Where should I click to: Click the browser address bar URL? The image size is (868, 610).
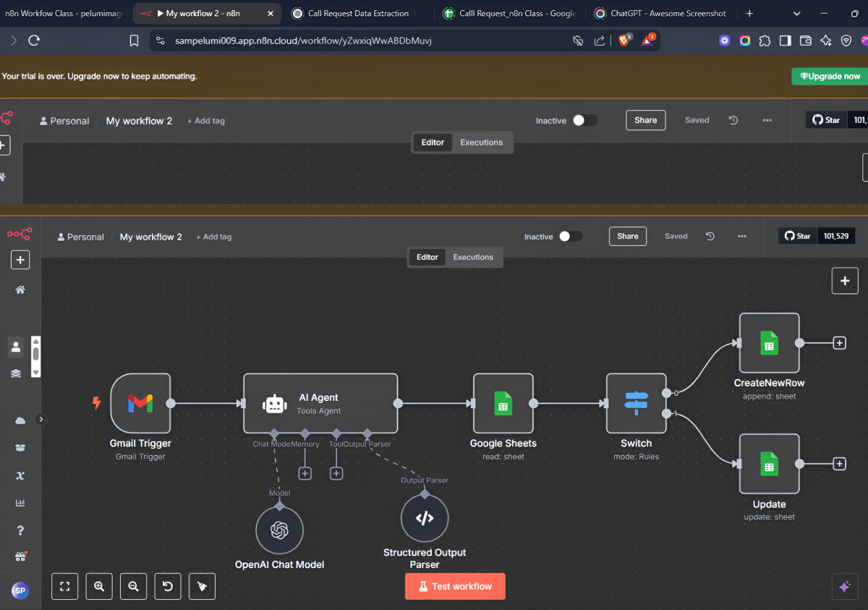coord(303,41)
